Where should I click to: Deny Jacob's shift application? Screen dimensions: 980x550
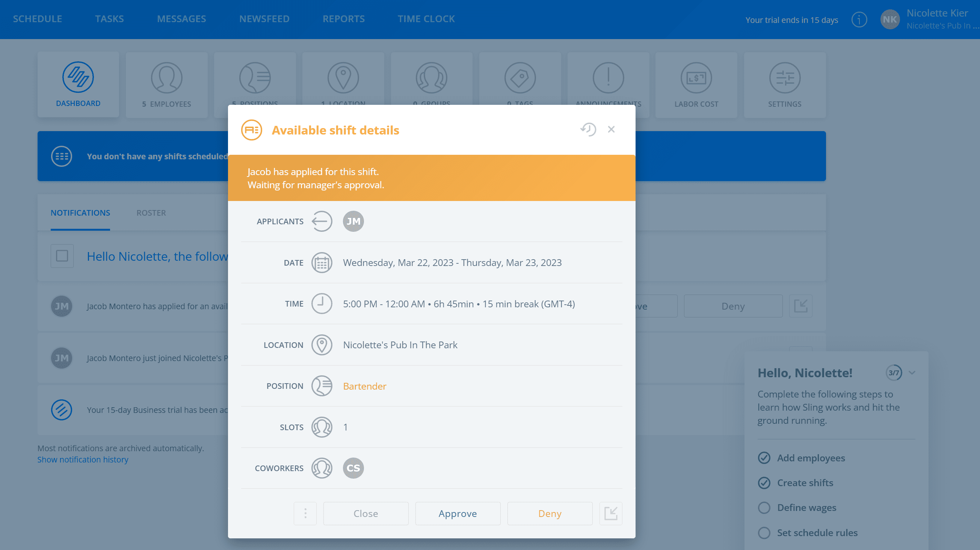click(549, 513)
